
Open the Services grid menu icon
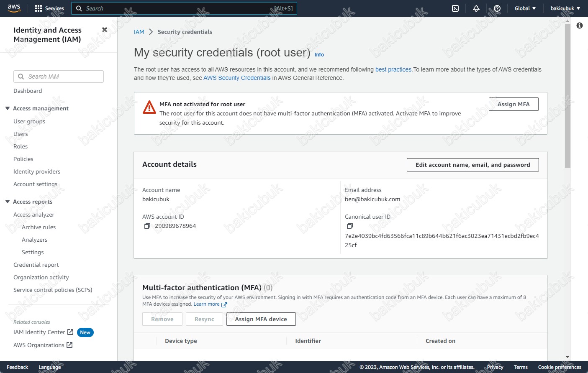coord(39,8)
